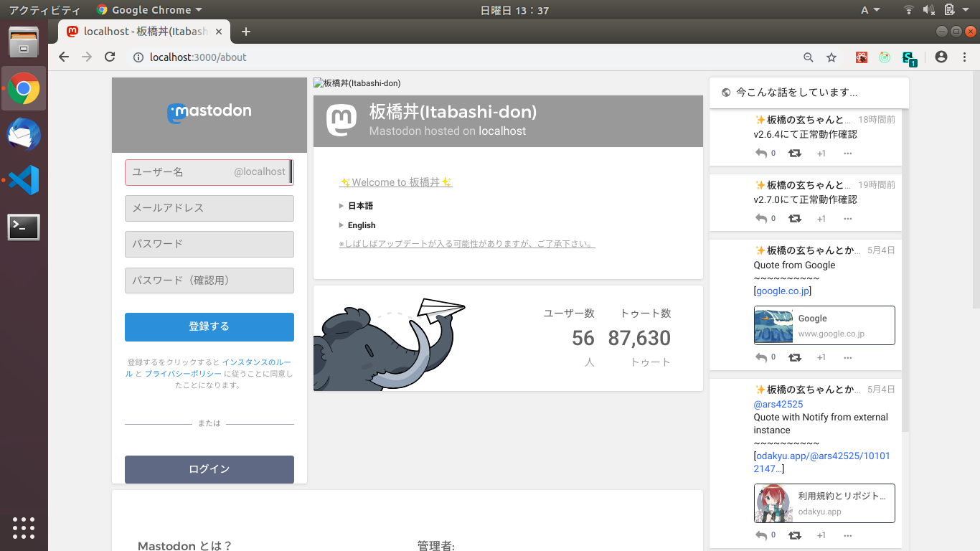
Task: Open the more menu on v2.6.4 post
Action: 847,154
